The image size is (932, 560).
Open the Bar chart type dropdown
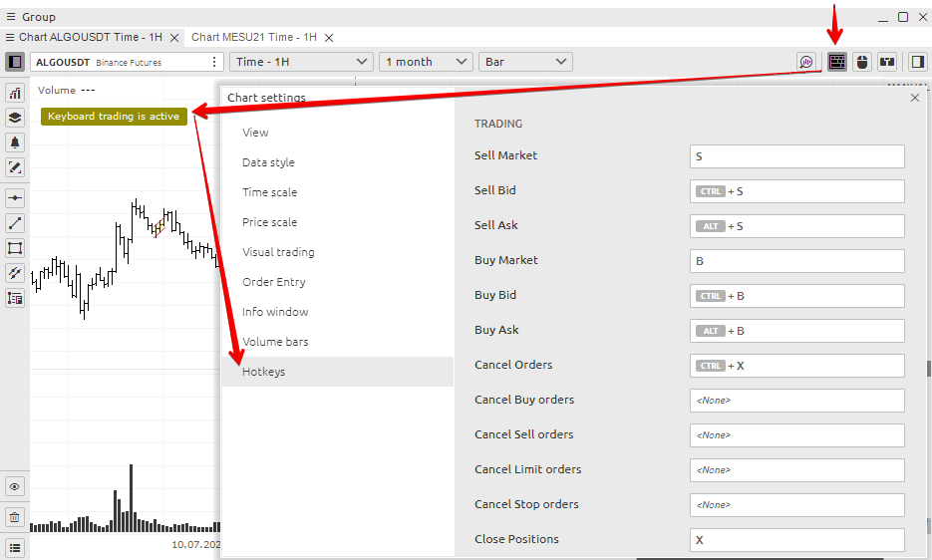point(525,62)
